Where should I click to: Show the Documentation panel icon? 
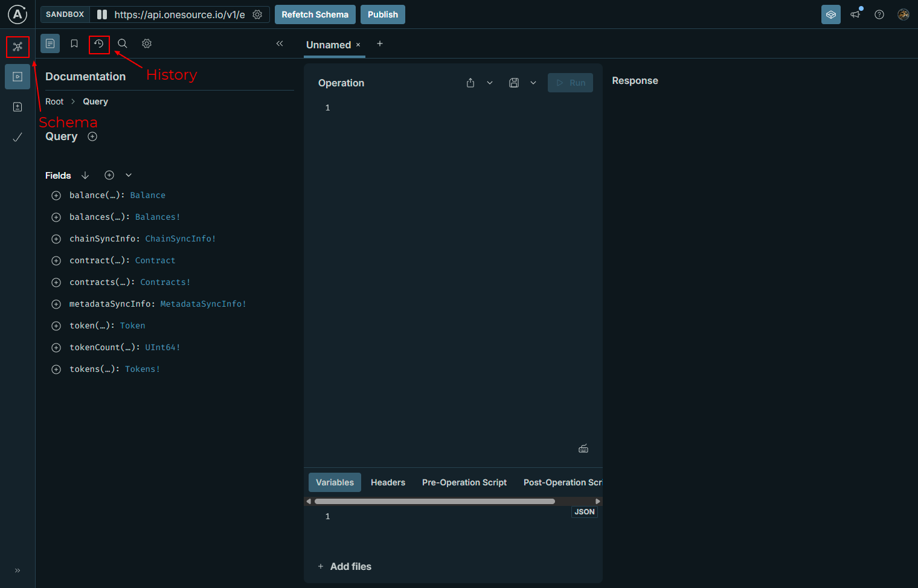tap(50, 43)
